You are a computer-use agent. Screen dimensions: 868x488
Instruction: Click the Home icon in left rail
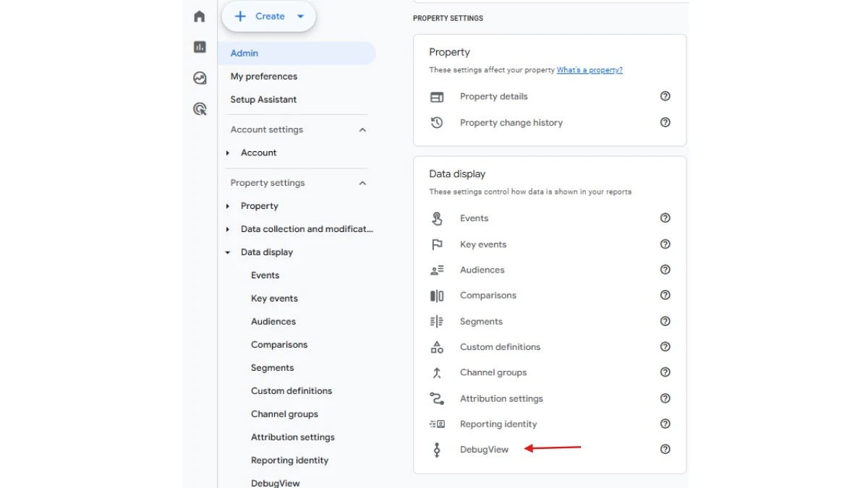pos(200,17)
